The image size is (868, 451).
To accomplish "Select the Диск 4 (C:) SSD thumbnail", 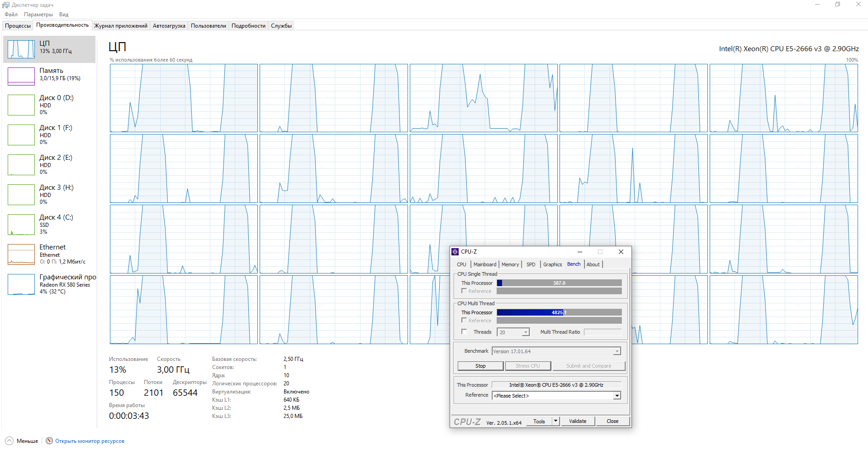I will pyautogui.click(x=21, y=224).
